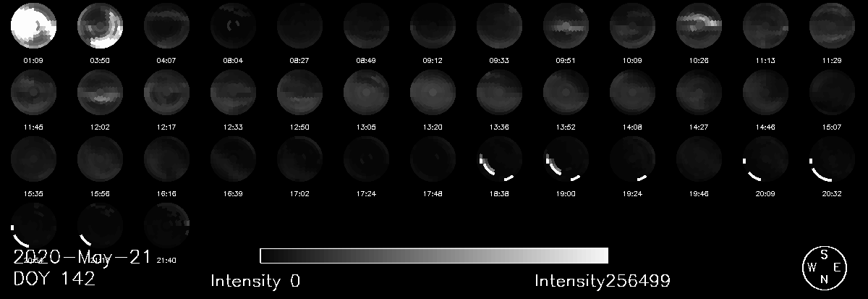
Task: Select the 17:24 image thumbnail
Action: coord(366,160)
